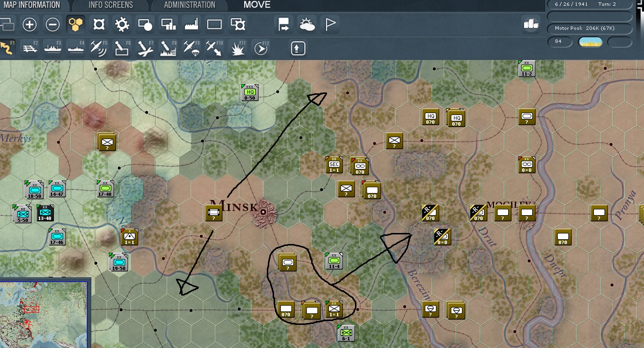Select the F9 air transport parachute icon
Image resolution: width=644 pixels, height=348 pixels.
(191, 48)
